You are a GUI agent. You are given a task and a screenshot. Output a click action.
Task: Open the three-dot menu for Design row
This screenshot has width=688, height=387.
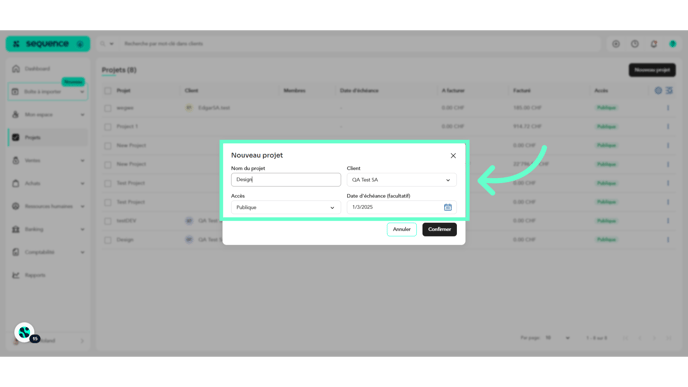pos(668,240)
